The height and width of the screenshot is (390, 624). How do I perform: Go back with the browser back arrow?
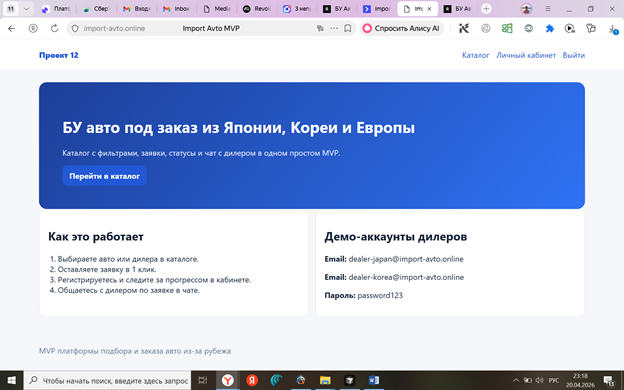click(x=12, y=28)
